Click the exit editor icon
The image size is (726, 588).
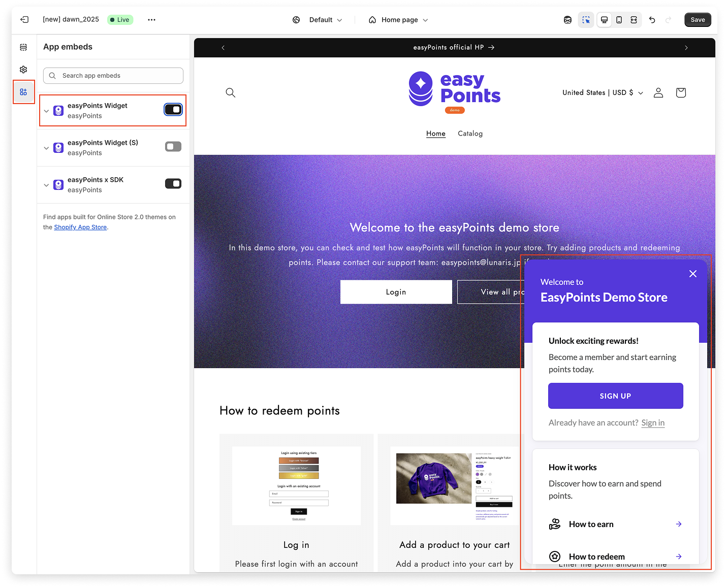[x=24, y=20]
